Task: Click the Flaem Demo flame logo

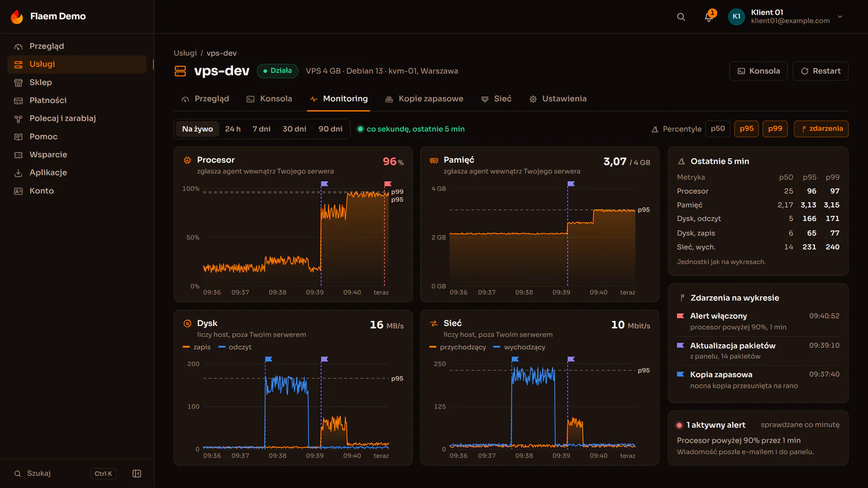Action: pyautogui.click(x=17, y=17)
